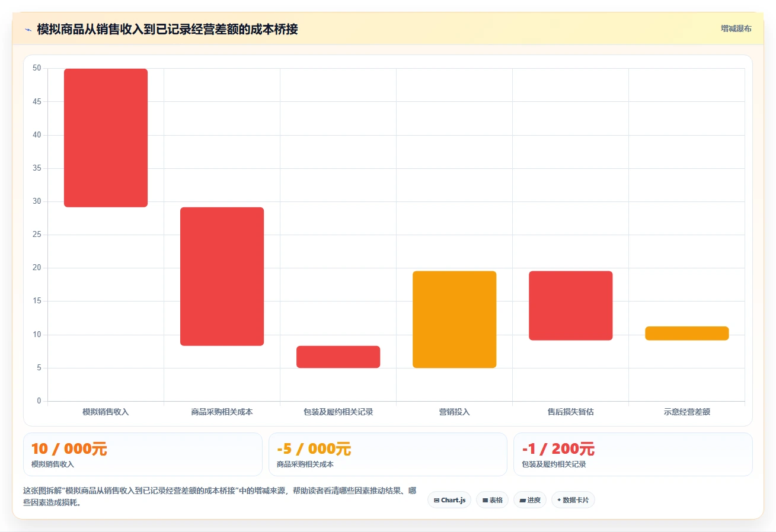Viewport: 776px width, 532px height.
Task: Click the lightning icon beside the chart title
Action: pyautogui.click(x=28, y=30)
